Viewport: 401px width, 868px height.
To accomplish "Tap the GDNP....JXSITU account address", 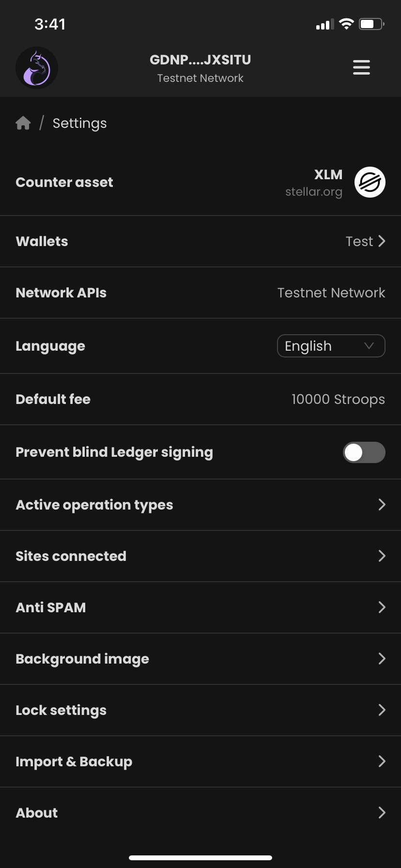I will point(200,60).
